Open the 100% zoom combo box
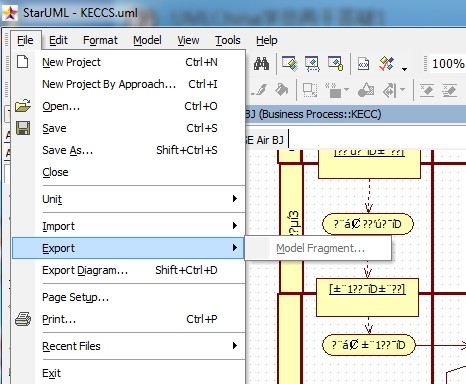Screen dimensions: 466x384 point(448,63)
